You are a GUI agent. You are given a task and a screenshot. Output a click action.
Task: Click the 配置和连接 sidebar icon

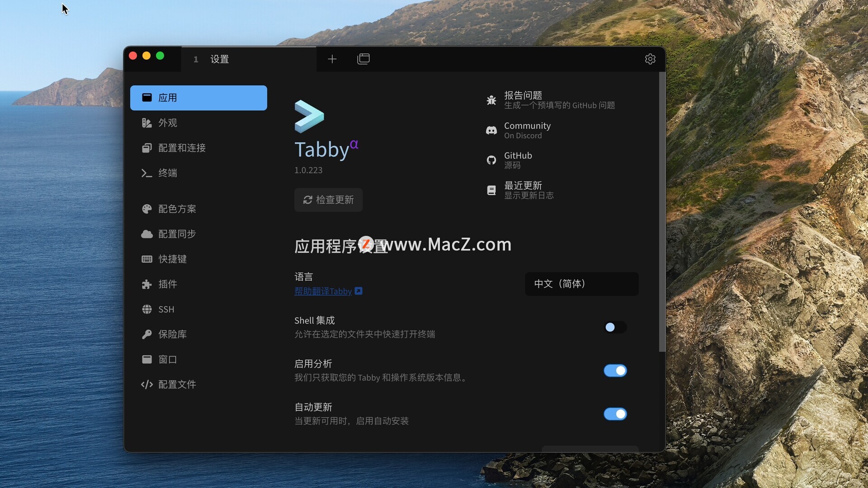[x=147, y=148]
